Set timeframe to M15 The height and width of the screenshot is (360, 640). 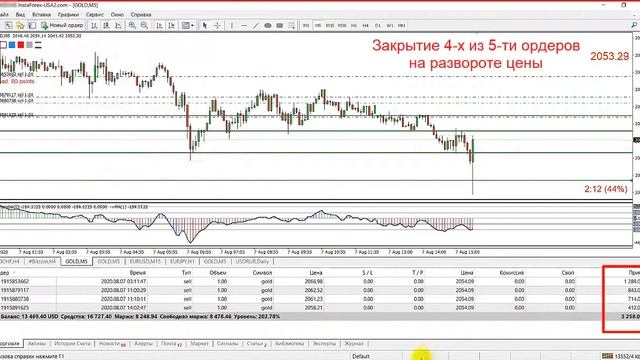330,25
